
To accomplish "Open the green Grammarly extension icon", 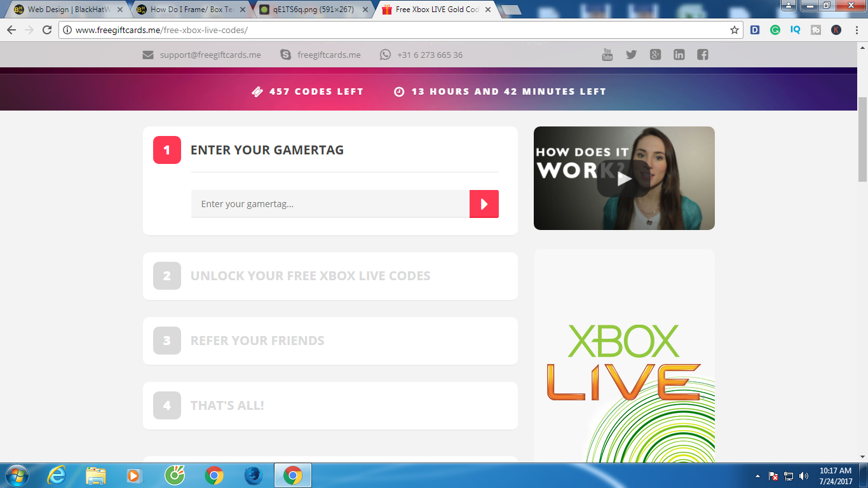I will click(x=775, y=30).
